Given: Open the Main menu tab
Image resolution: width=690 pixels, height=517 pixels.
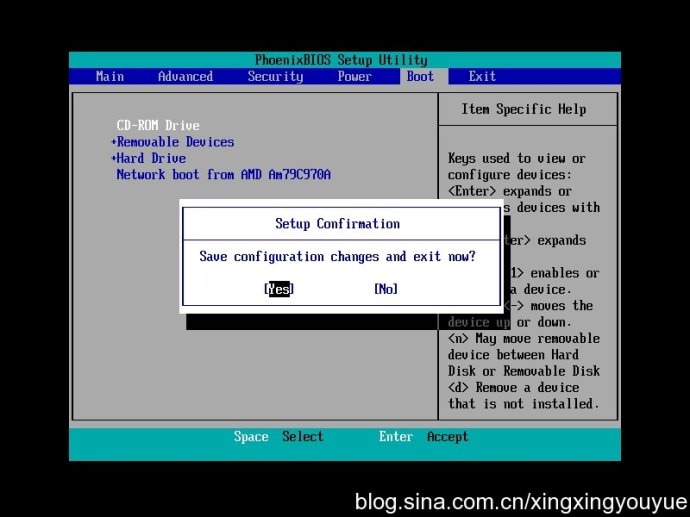Looking at the screenshot, I should (x=110, y=77).
